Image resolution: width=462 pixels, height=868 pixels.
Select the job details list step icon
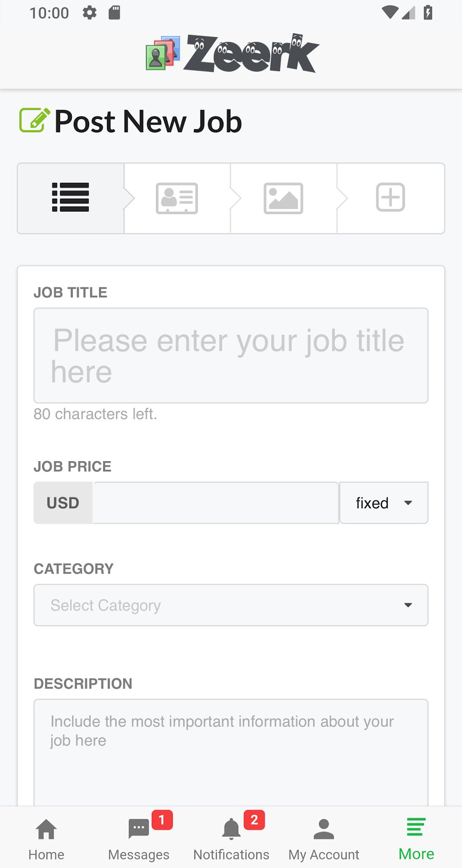(x=71, y=198)
